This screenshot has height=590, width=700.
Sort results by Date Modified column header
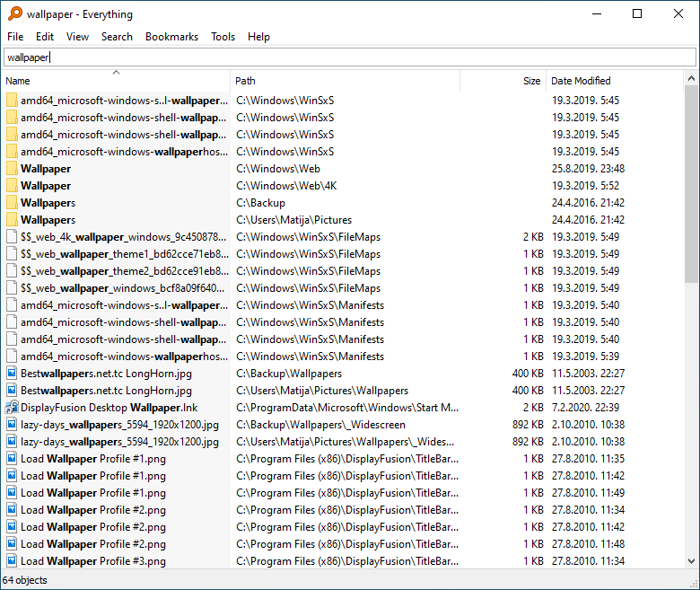pyautogui.click(x=615, y=81)
